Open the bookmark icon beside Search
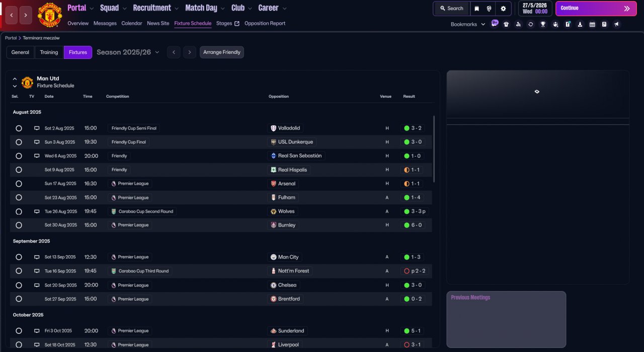This screenshot has width=644, height=352. 476,9
